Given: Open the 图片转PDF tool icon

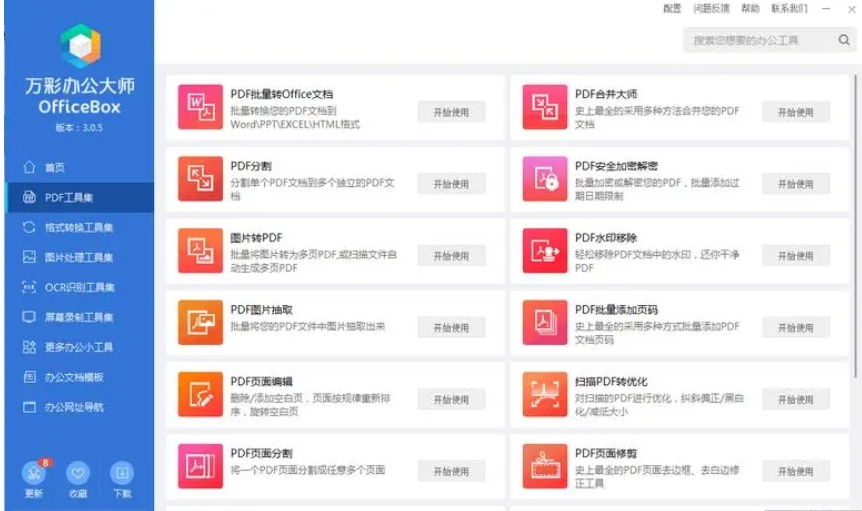Looking at the screenshot, I should click(x=200, y=251).
